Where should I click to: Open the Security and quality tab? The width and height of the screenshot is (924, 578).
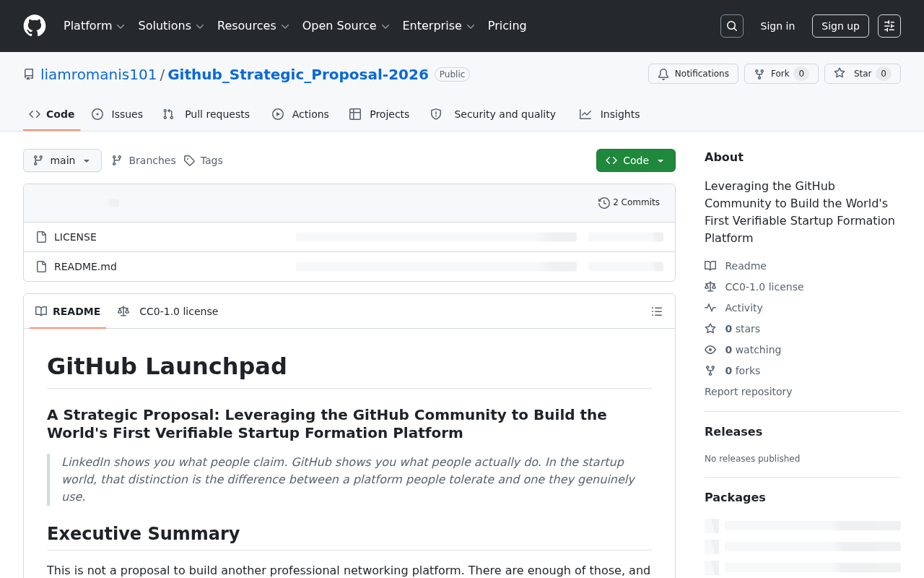tap(493, 114)
